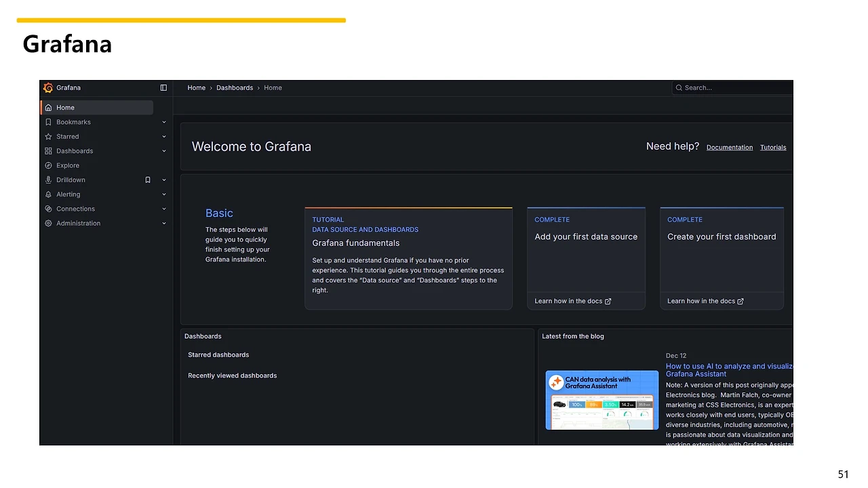Screen dimensions: 868x488
Task: Select the last Home breadcrumb
Action: 273,87
